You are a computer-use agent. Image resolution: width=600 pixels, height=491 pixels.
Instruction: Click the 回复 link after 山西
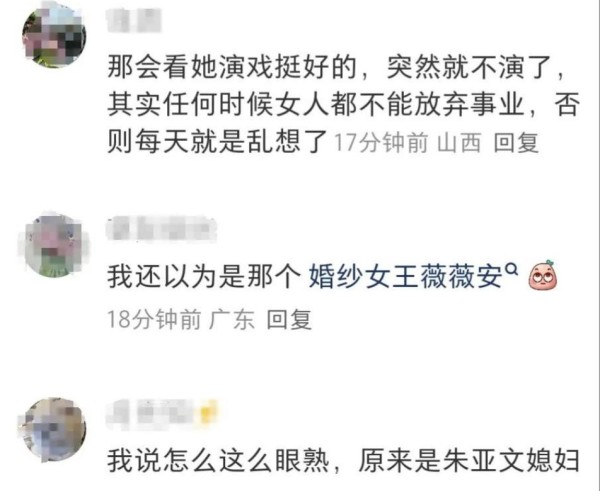[x=516, y=144]
